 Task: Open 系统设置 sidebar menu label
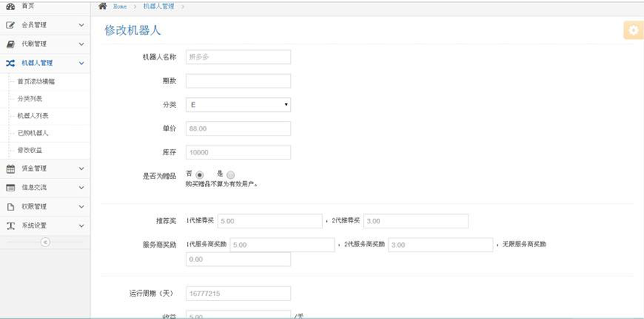[x=34, y=225]
